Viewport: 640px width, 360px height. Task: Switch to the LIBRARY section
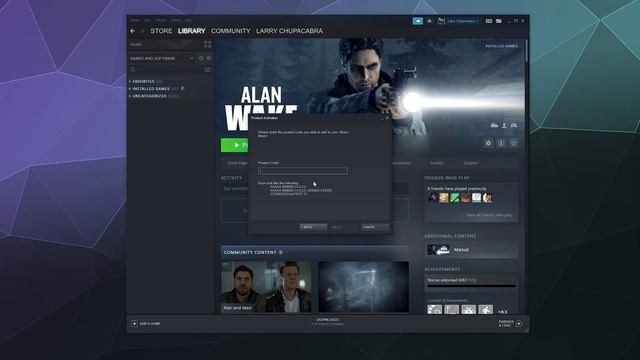click(x=191, y=31)
